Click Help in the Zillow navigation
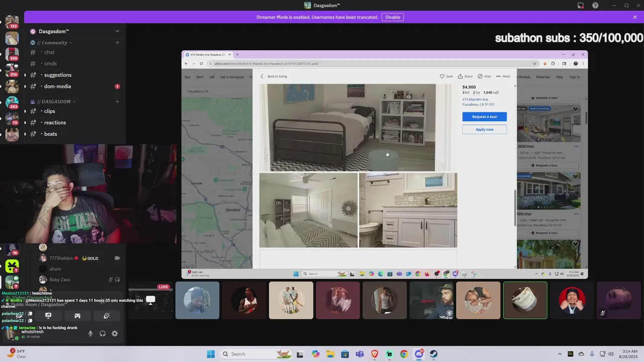Screen dimensions: 644x362 (559, 77)
